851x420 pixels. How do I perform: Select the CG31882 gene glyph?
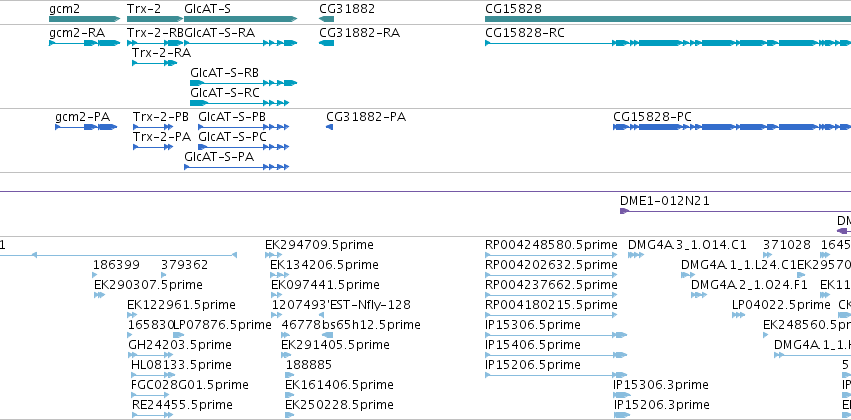pos(327,19)
